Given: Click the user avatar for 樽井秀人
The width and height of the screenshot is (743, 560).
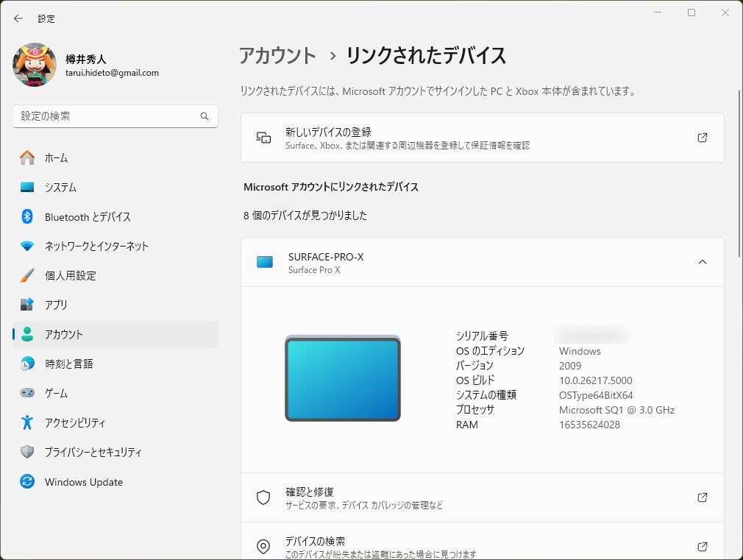Looking at the screenshot, I should point(34,65).
